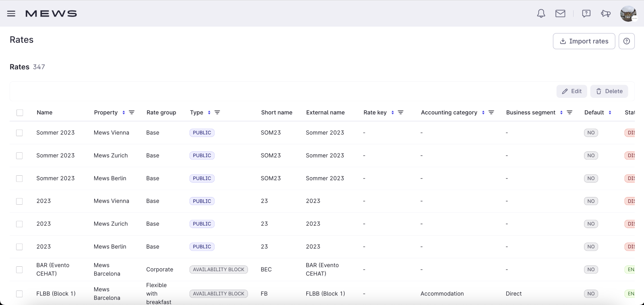This screenshot has height=305, width=644.
Task: Click the Rate group column header
Action: pyautogui.click(x=161, y=113)
